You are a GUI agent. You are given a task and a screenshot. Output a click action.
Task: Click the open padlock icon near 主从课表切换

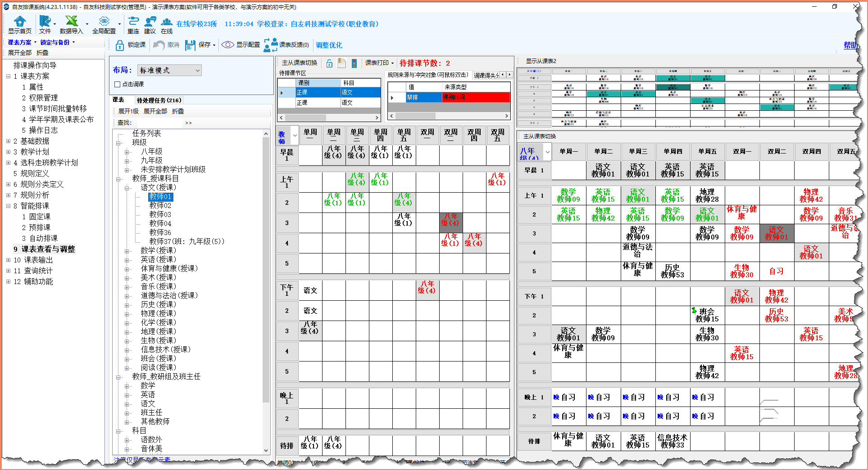point(329,63)
